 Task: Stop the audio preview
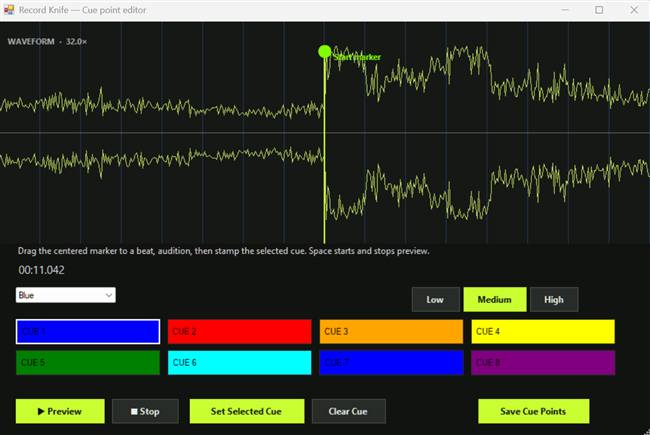coord(145,411)
